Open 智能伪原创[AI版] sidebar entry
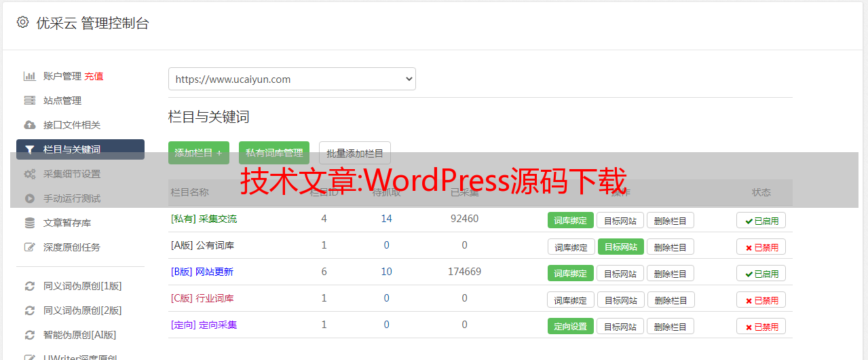 point(80,335)
